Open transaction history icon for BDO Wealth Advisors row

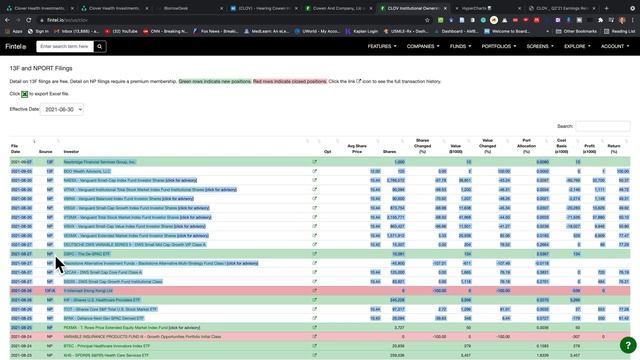314,171
